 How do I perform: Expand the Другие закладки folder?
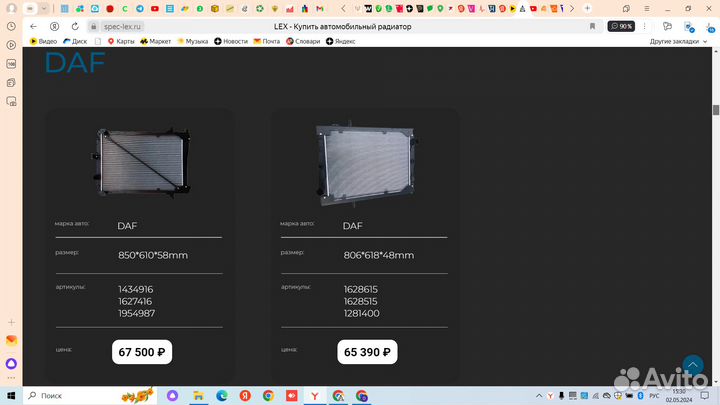[678, 41]
